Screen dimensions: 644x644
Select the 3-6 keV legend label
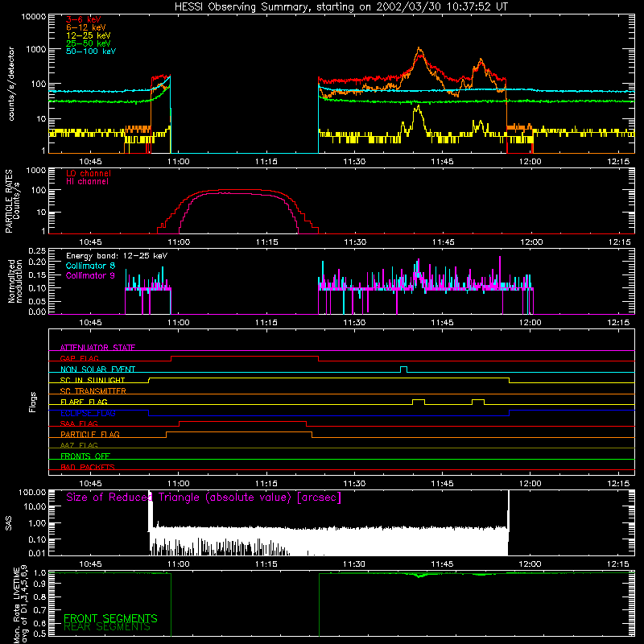click(x=84, y=19)
